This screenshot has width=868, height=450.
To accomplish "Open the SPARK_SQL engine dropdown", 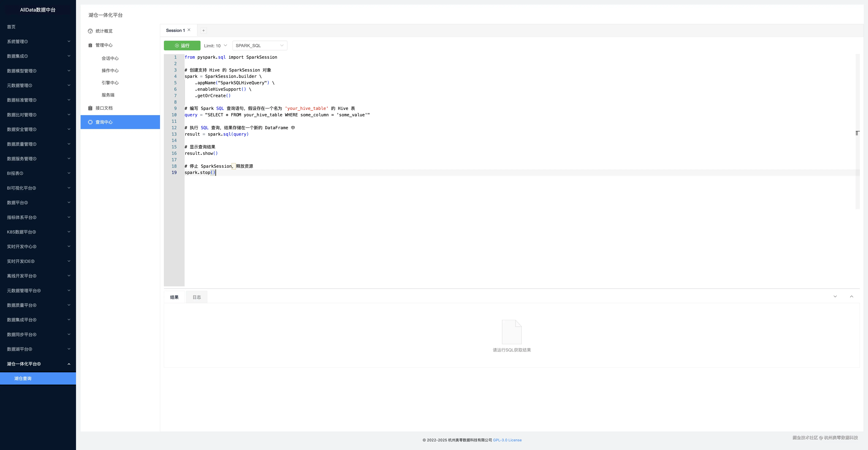I will [259, 45].
